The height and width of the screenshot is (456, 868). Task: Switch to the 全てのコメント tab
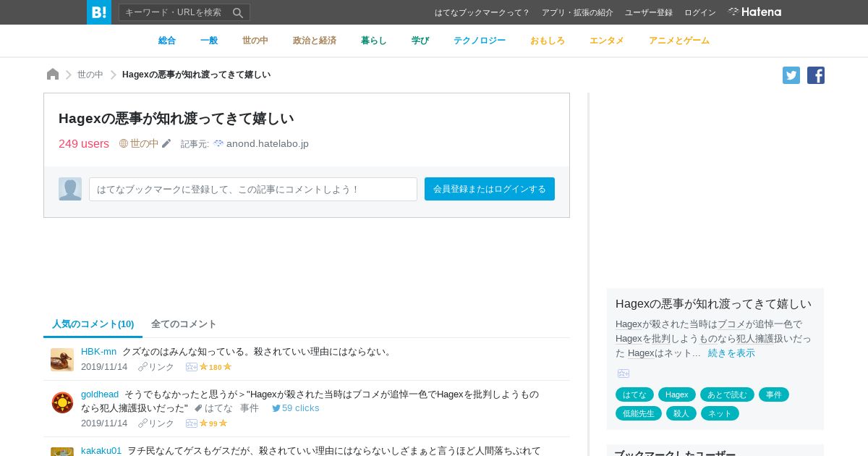pyautogui.click(x=184, y=324)
